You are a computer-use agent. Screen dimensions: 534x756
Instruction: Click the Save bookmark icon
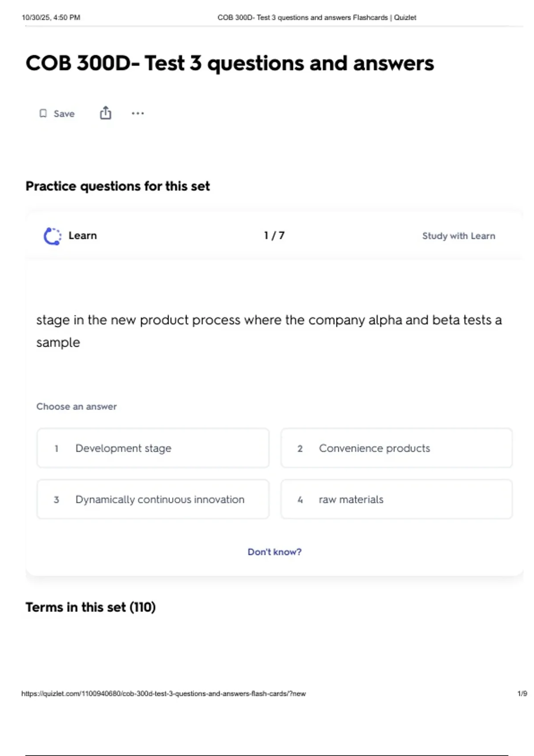[43, 113]
